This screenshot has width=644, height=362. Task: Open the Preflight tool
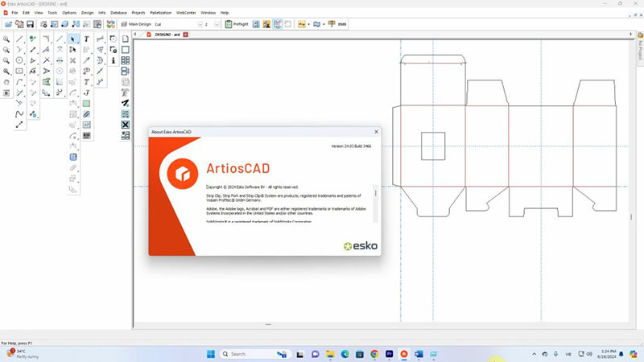click(237, 24)
